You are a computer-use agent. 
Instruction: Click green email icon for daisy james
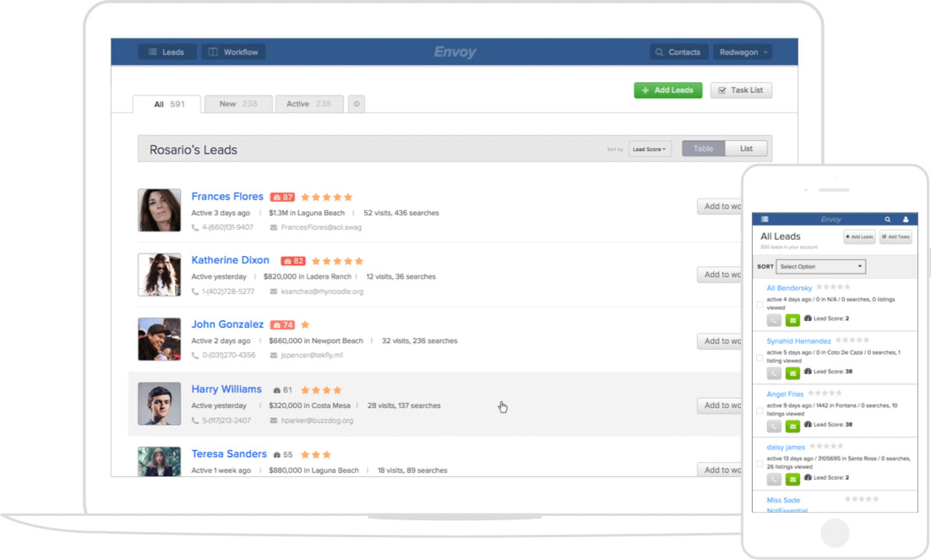pos(792,479)
